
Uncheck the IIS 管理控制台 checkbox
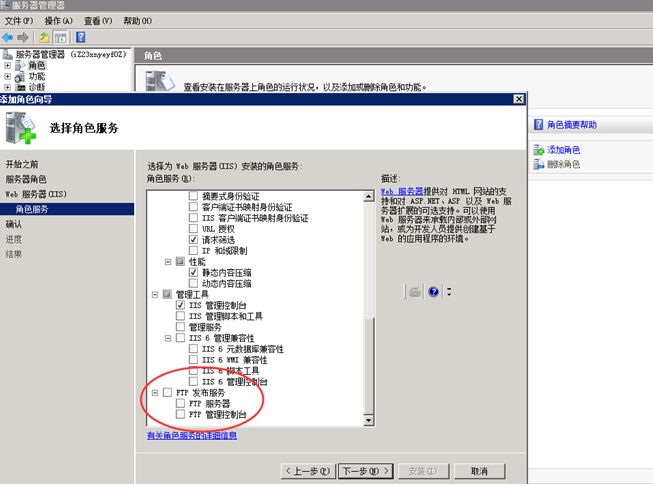tap(181, 305)
